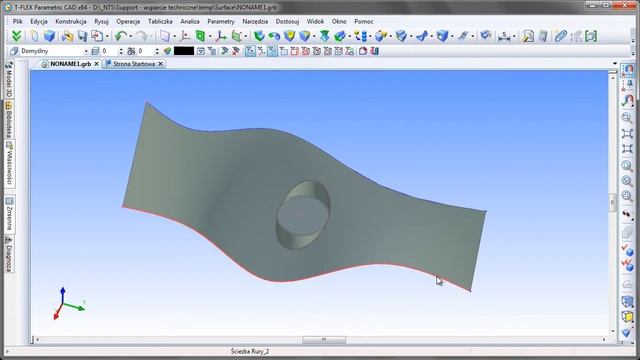Expand the extrusion operation dropdown arrow
The height and width of the screenshot is (360, 640).
click(314, 37)
